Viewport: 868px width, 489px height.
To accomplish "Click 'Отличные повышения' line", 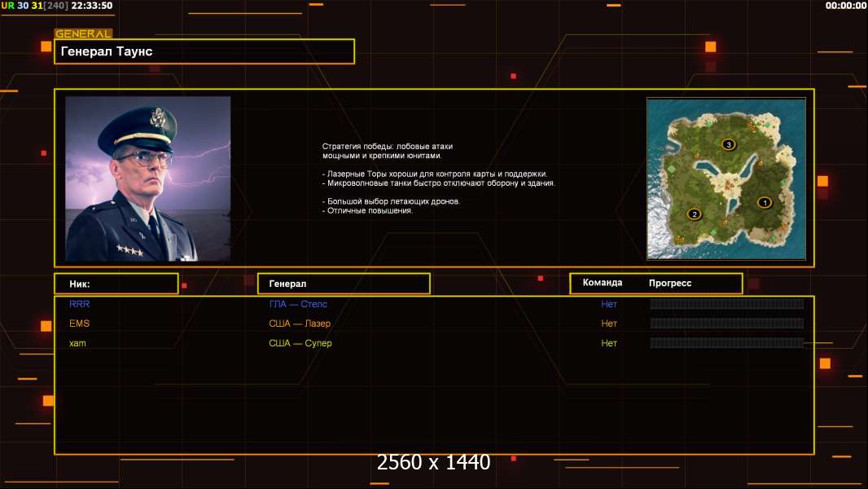I will pos(367,210).
